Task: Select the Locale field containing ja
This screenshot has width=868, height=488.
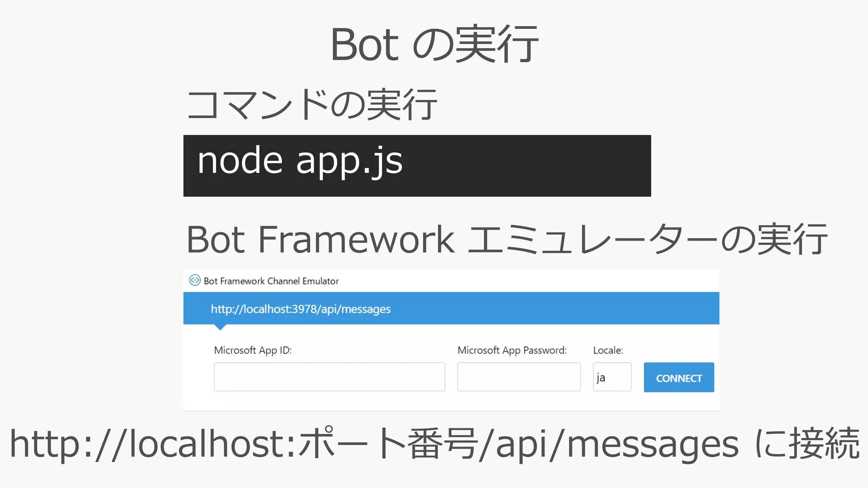Action: coord(612,377)
